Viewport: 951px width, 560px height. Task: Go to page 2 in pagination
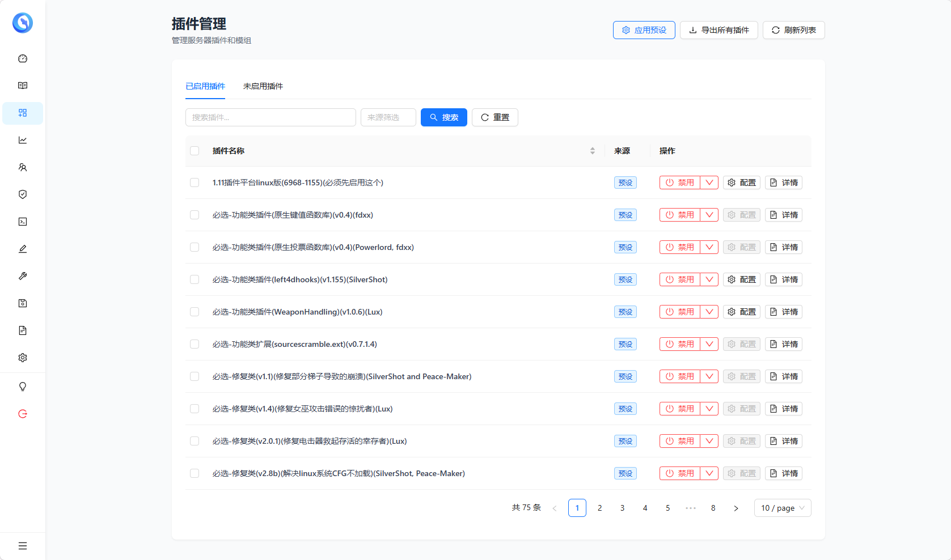[600, 508]
